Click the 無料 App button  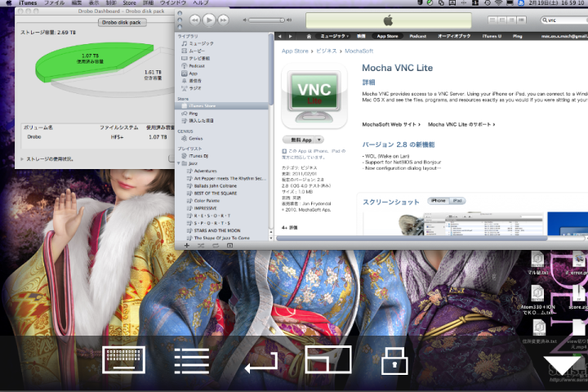pos(299,140)
